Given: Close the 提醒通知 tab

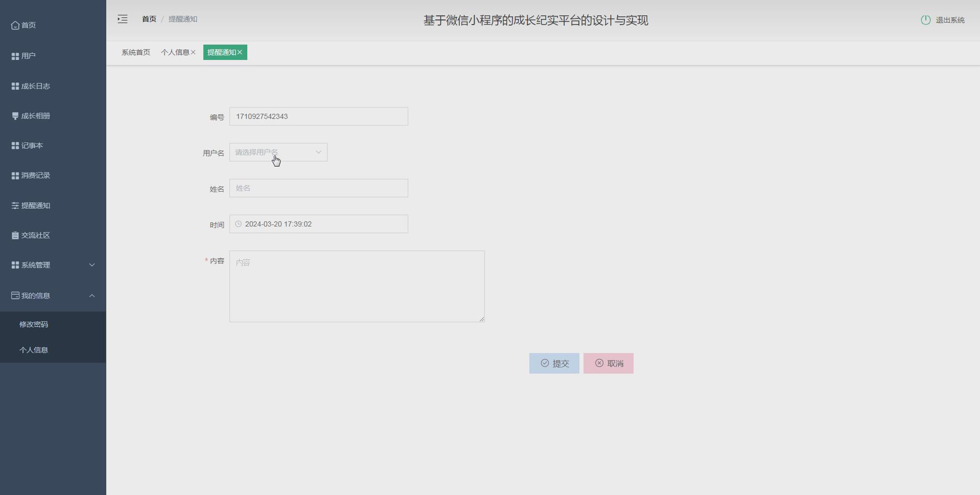Looking at the screenshot, I should (241, 52).
